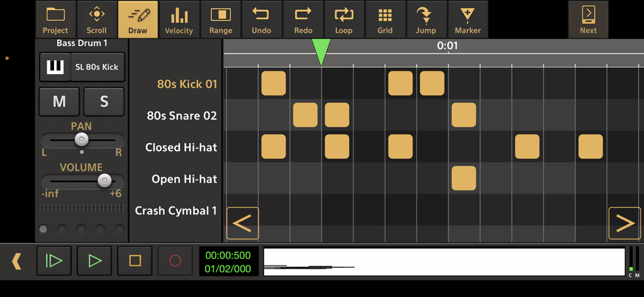This screenshot has width=644, height=297.
Task: Toggle first 80s Kick 01 note
Action: [x=274, y=84]
